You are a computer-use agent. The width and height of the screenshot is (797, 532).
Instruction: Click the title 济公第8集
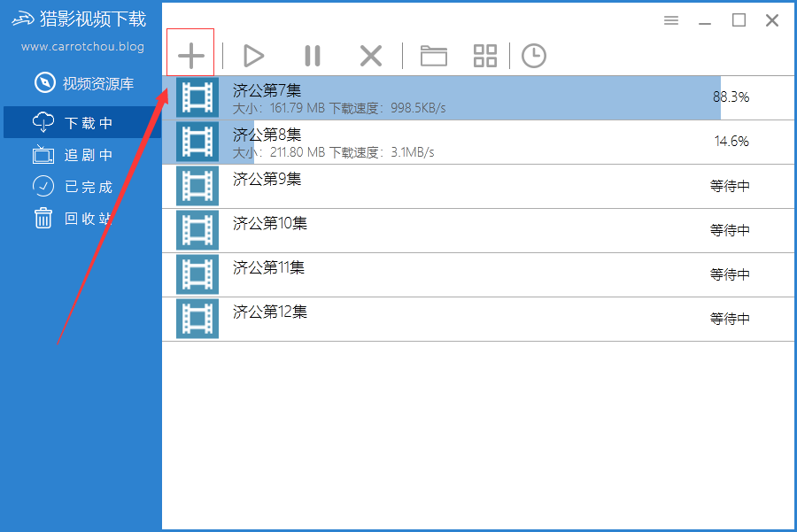coord(267,135)
